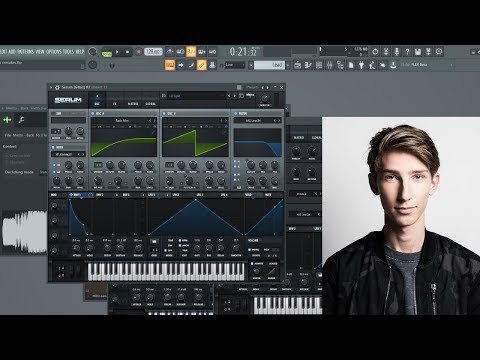This screenshot has width=480, height=360.
Task: Toggle filter routing checkbox N
Action: (x=235, y=174)
